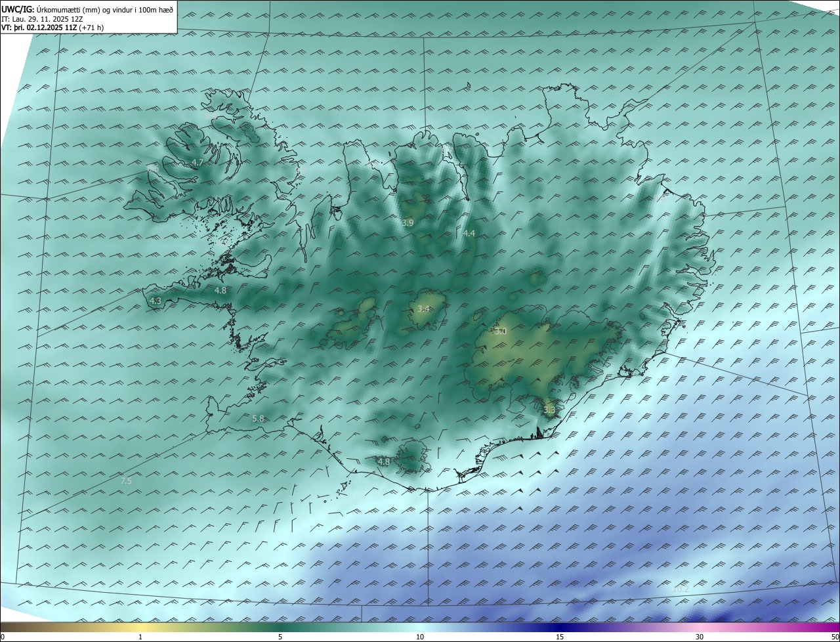Click the 50 tick on the colour scale
The width and height of the screenshot is (840, 642).
(835, 637)
